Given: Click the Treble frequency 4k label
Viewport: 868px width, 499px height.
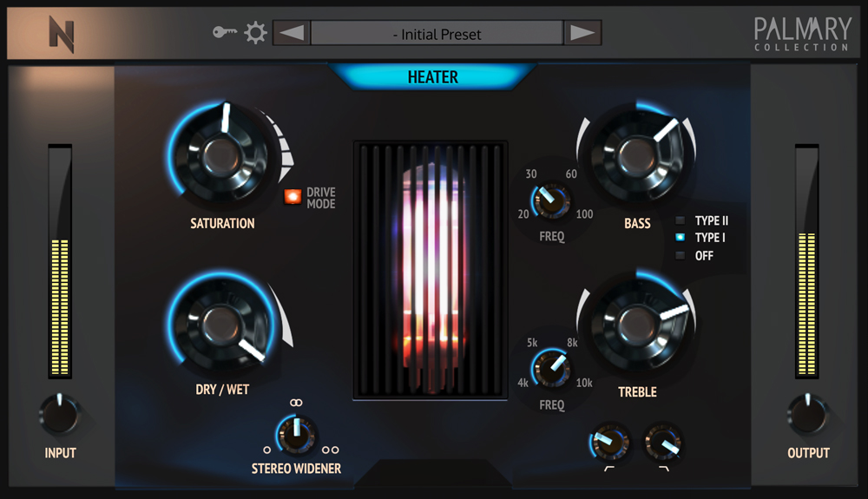Looking at the screenshot, I should click(x=523, y=383).
